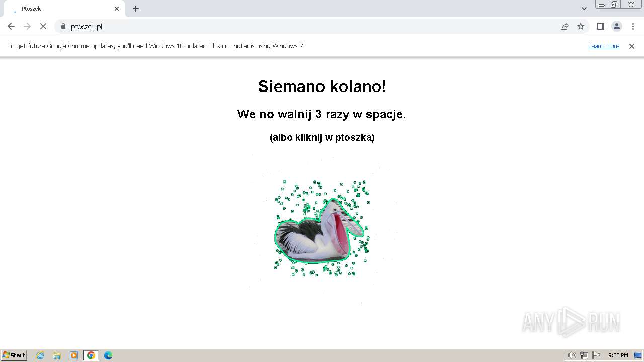The height and width of the screenshot is (362, 644).
Task: Click the show desktop tray icon
Action: point(638,355)
